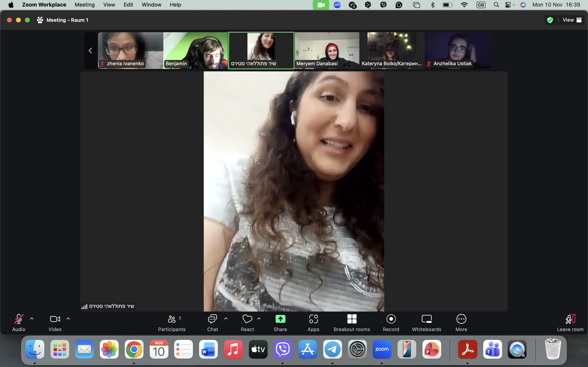Click the green encryption shield icon
Viewport: 588px width, 367px height.
pos(550,20)
